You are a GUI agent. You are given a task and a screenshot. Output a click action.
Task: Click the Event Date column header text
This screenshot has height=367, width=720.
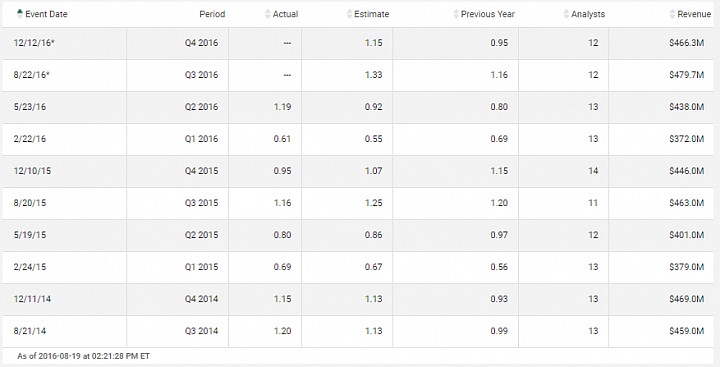point(46,14)
